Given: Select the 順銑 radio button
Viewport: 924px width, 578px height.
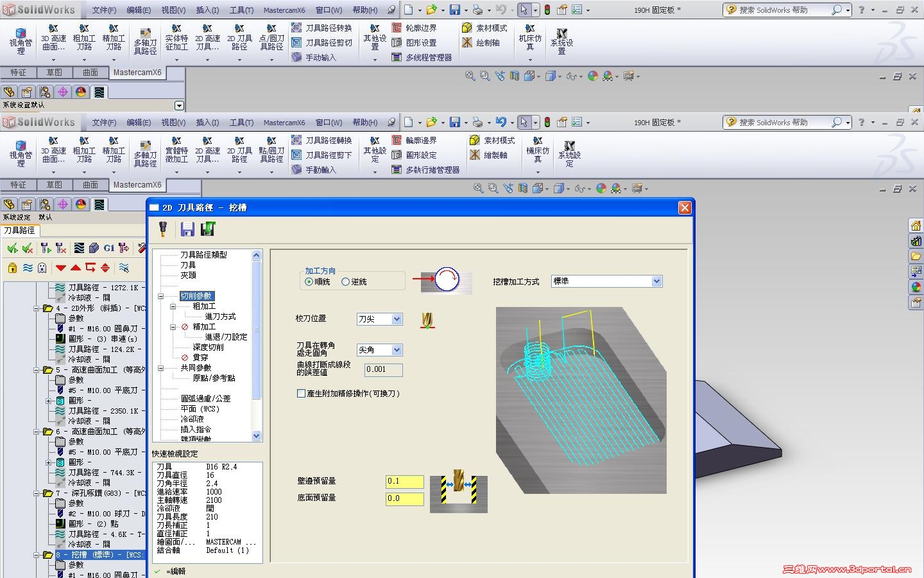Looking at the screenshot, I should (309, 282).
